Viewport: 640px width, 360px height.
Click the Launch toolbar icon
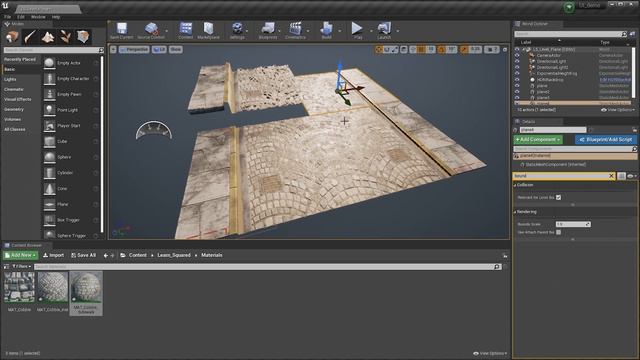tap(384, 31)
